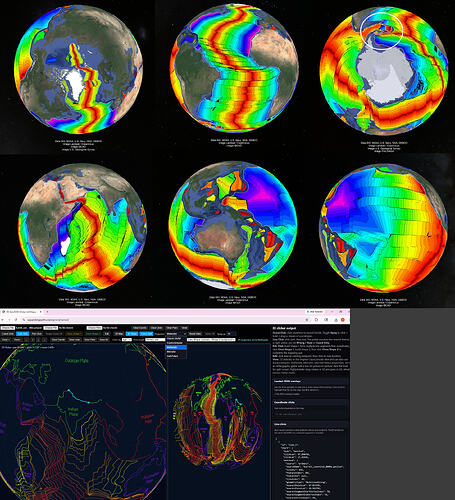The image size is (455, 500).
Task: Click the first Choose File button
Action: coord(8,328)
